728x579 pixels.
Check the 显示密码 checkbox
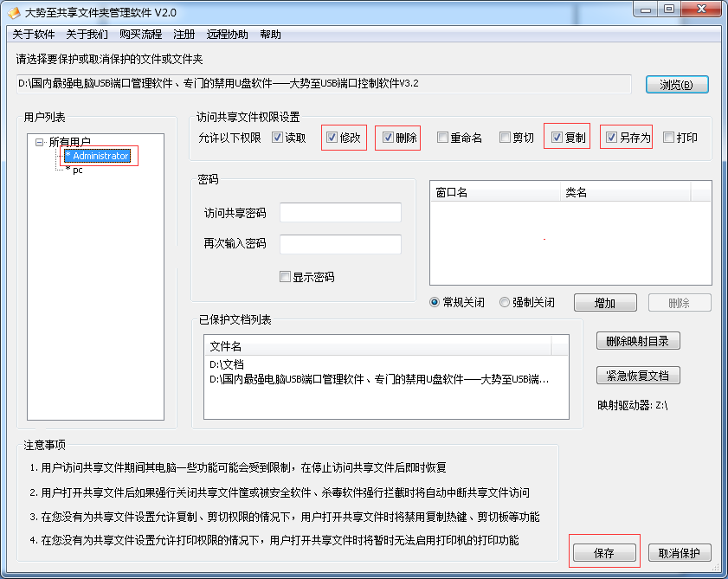[285, 277]
